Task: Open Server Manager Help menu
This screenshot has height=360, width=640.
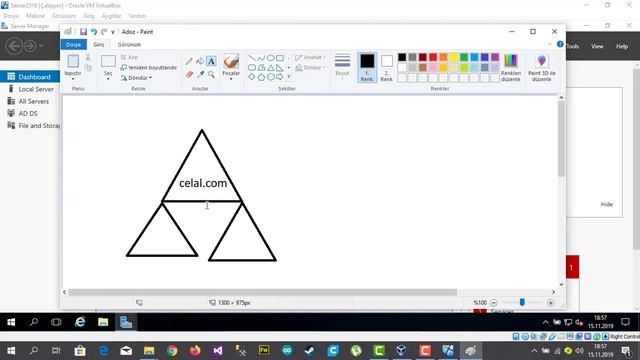Action: pos(622,46)
